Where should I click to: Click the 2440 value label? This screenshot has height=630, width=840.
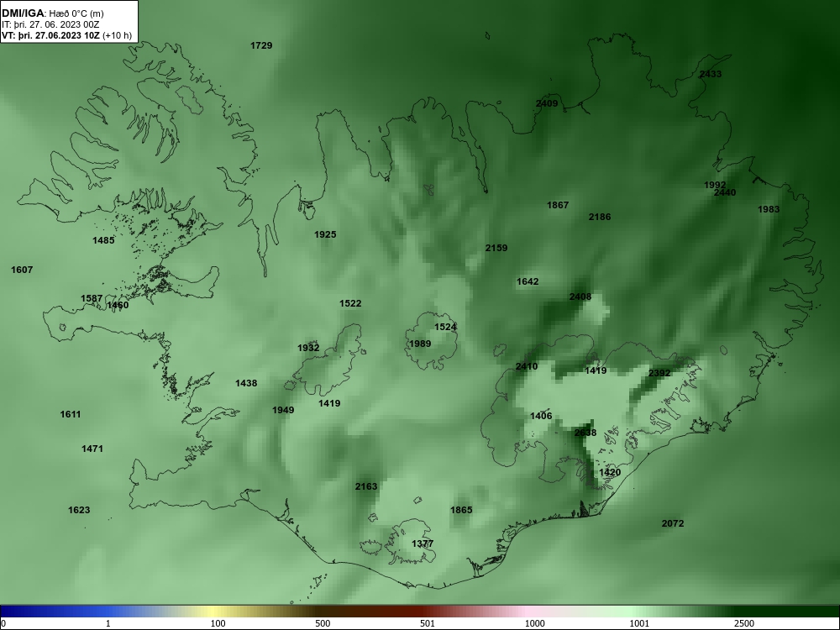click(725, 192)
